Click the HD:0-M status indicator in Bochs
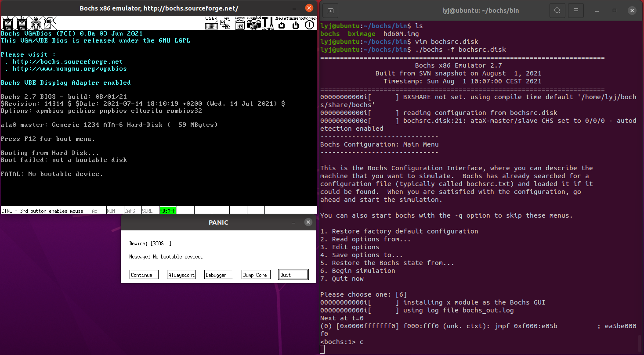Viewport: 644px width, 355px height. coord(168,211)
